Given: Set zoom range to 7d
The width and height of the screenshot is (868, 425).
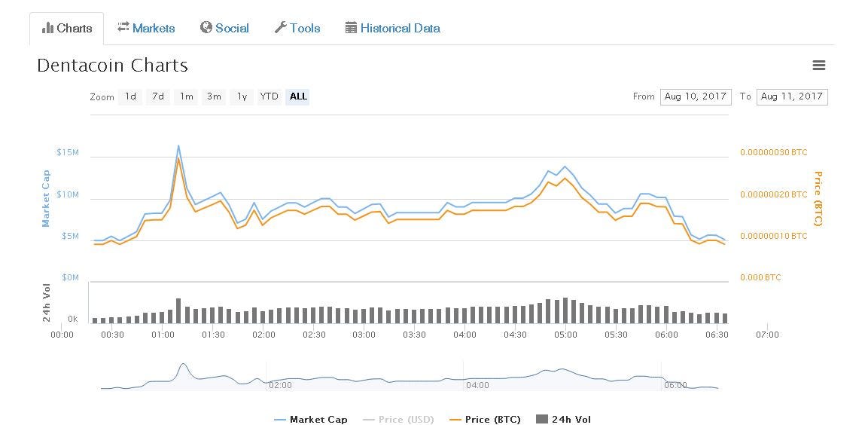Looking at the screenshot, I should pos(158,96).
